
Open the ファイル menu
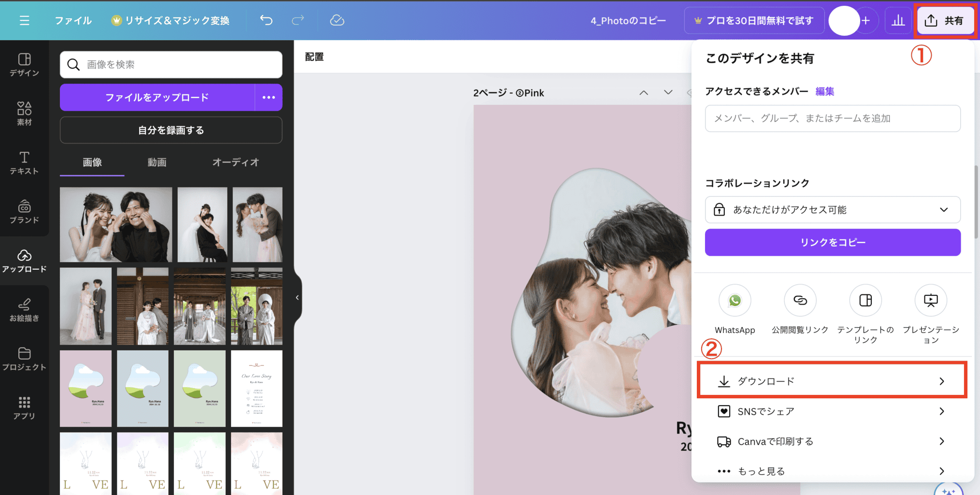tap(73, 20)
